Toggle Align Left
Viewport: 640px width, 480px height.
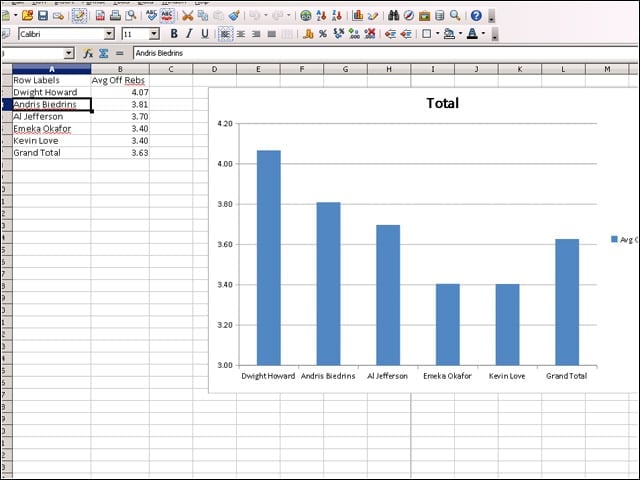(225, 34)
